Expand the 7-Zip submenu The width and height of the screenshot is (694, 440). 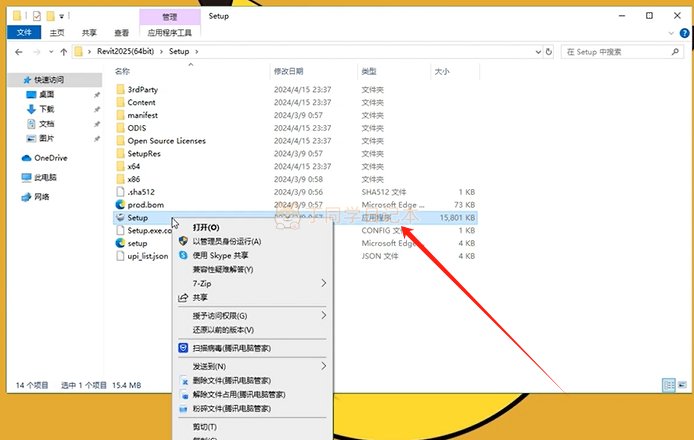(252, 283)
